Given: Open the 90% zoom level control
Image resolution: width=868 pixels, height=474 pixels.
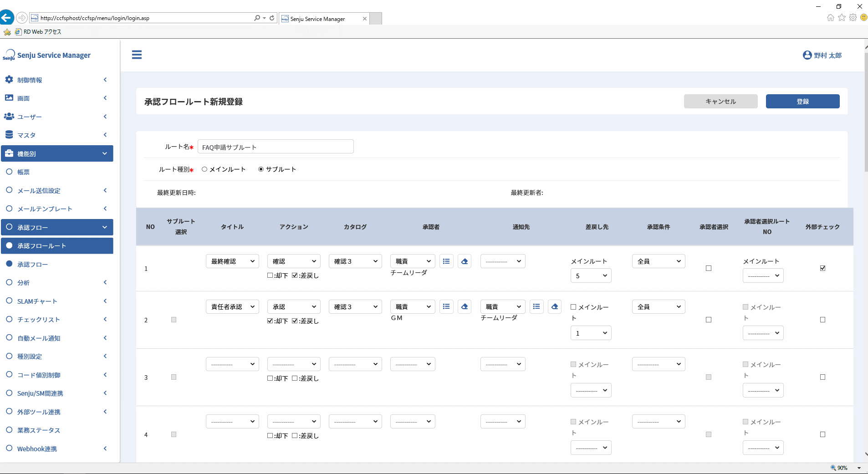Looking at the screenshot, I should (x=845, y=468).
